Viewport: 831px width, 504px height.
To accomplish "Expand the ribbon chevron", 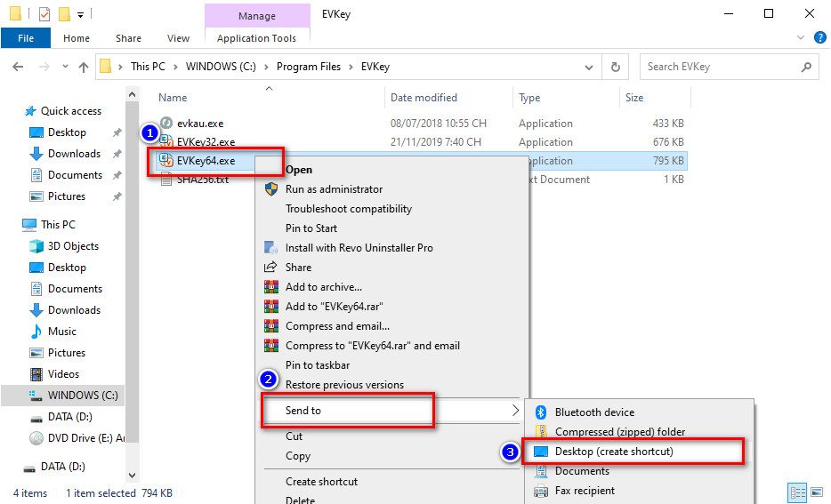I will pos(801,37).
